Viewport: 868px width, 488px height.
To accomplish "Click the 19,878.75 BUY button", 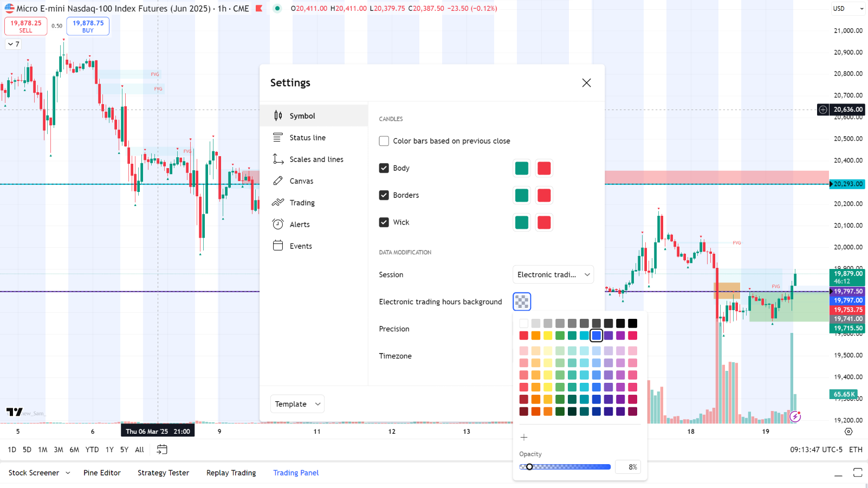I will (x=88, y=25).
